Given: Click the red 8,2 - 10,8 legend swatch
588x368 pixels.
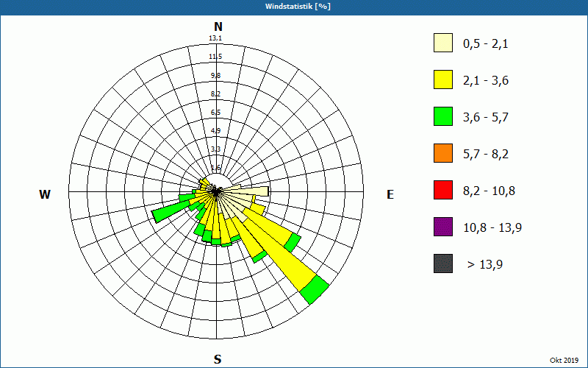Looking at the screenshot, I should click(x=443, y=190).
